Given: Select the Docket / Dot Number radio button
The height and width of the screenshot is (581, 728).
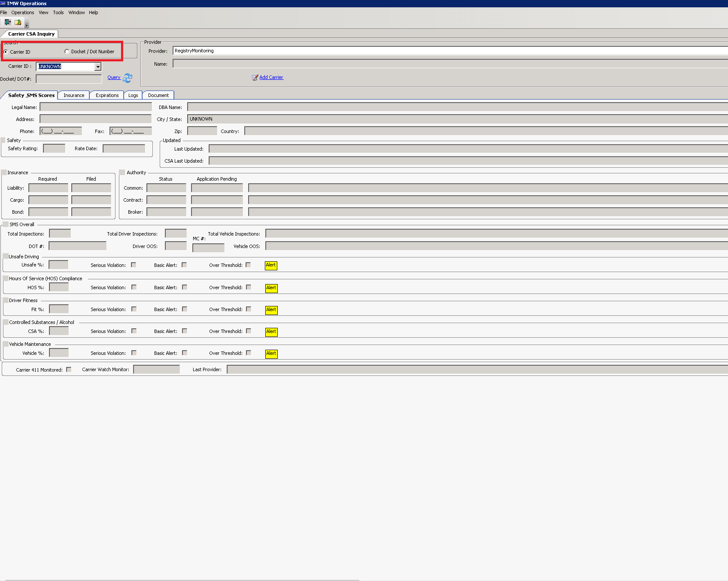Looking at the screenshot, I should 67,51.
